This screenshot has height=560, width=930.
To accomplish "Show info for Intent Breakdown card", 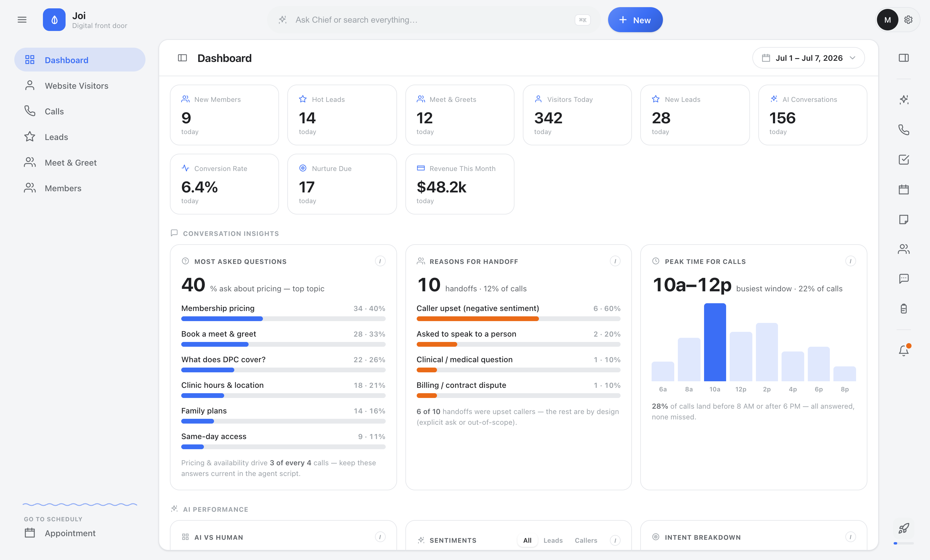I will click(x=850, y=537).
